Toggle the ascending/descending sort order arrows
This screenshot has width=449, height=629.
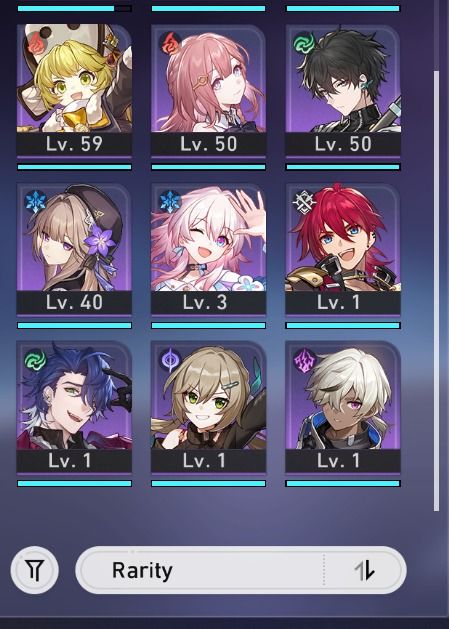tap(364, 570)
